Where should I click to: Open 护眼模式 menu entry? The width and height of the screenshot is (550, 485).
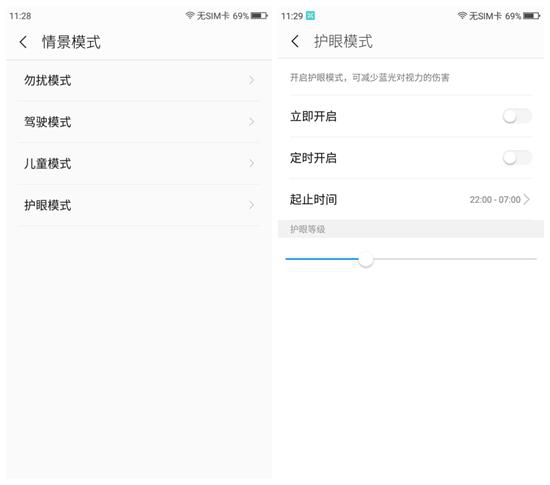(x=139, y=205)
